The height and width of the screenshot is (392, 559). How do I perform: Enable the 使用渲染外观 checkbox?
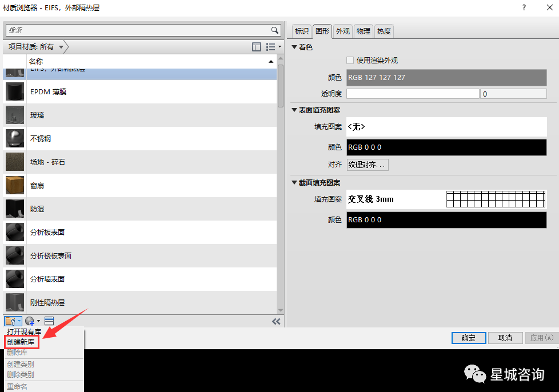pyautogui.click(x=350, y=60)
